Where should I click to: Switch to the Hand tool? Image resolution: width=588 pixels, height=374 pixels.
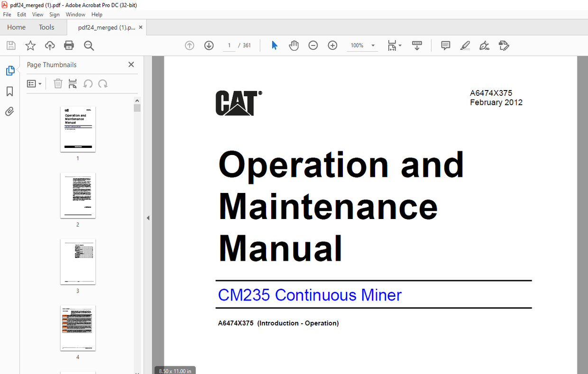tap(294, 45)
